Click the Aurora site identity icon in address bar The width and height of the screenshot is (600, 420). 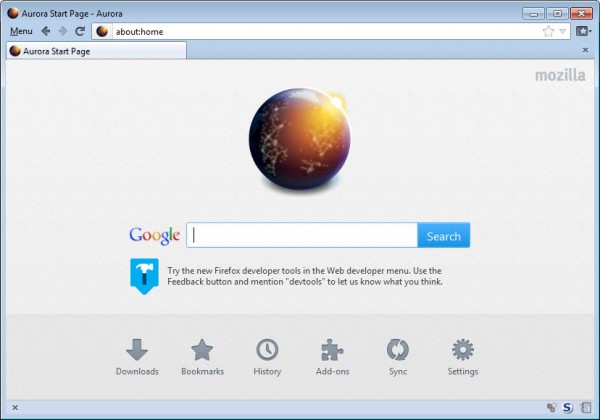pyautogui.click(x=102, y=31)
